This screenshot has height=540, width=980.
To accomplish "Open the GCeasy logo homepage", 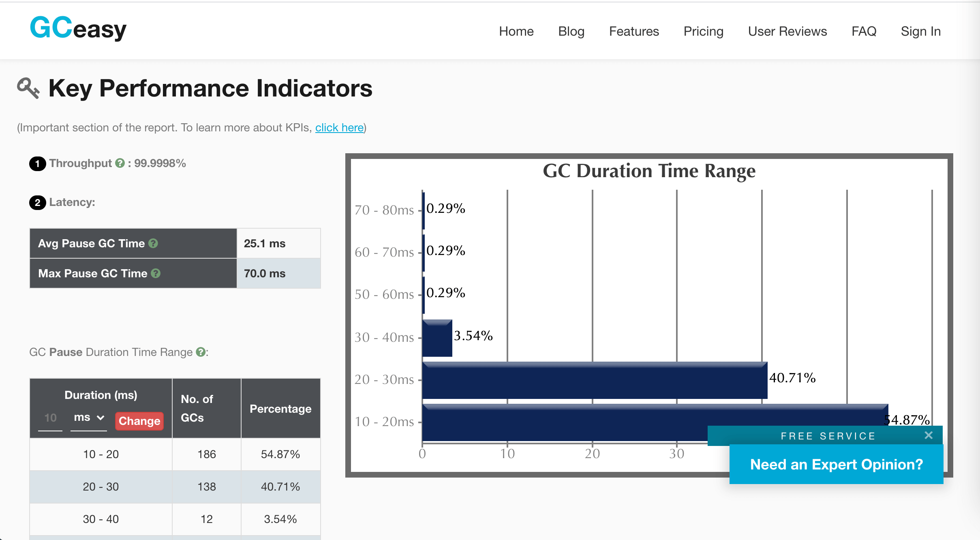I will tap(78, 28).
